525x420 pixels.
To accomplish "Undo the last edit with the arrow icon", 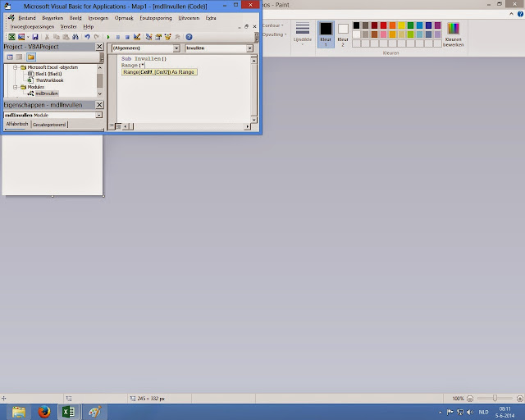I will (x=88, y=37).
